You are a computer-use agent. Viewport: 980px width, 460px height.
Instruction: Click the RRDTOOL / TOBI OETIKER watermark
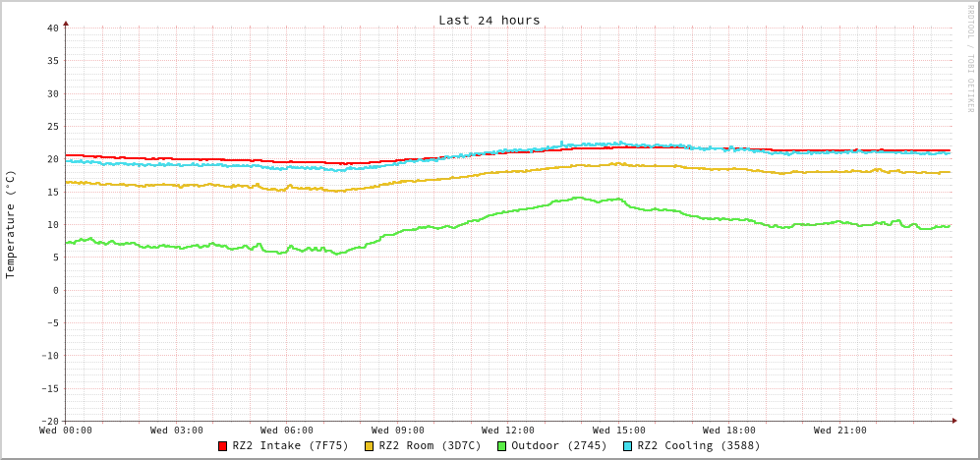[x=969, y=59]
